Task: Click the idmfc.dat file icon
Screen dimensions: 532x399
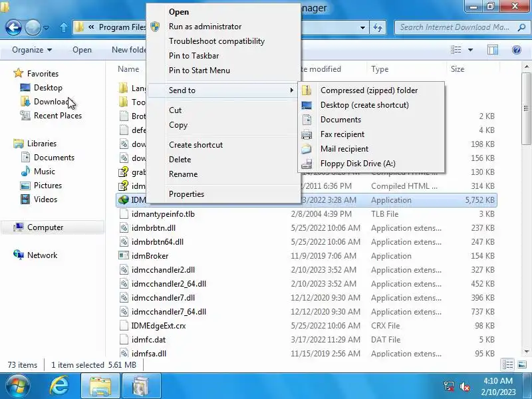Action: [x=124, y=339]
